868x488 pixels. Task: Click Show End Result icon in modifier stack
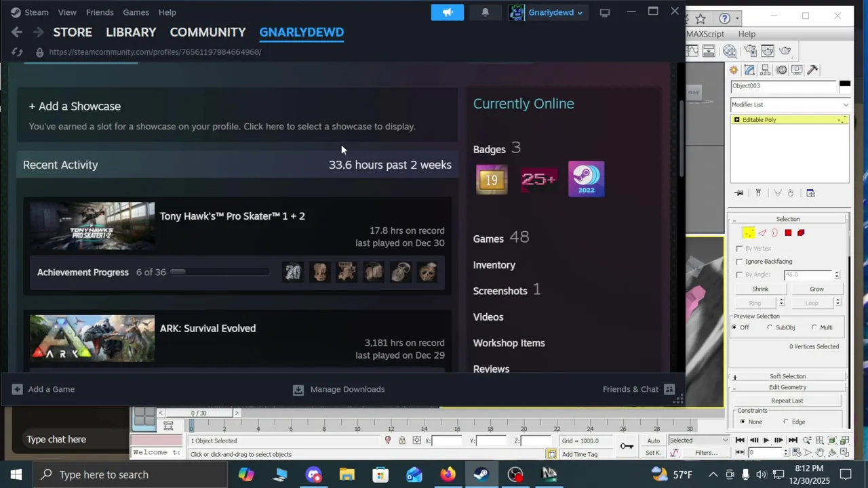758,193
